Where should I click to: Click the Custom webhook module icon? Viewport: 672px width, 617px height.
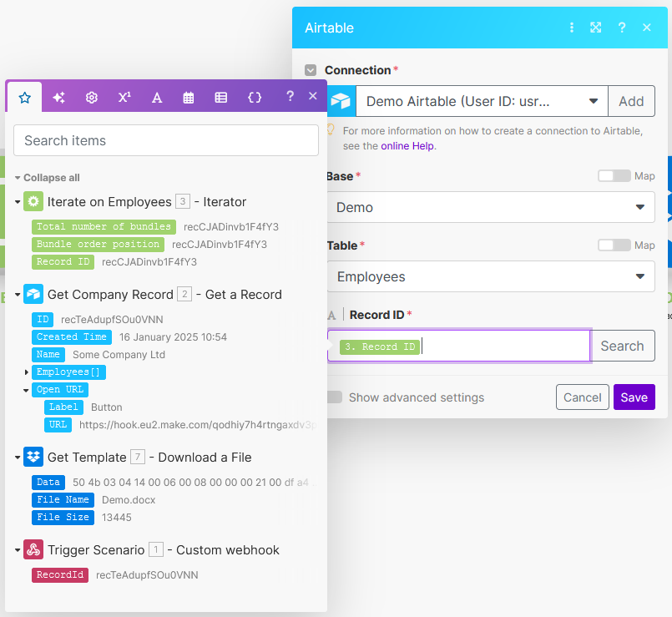coord(33,549)
